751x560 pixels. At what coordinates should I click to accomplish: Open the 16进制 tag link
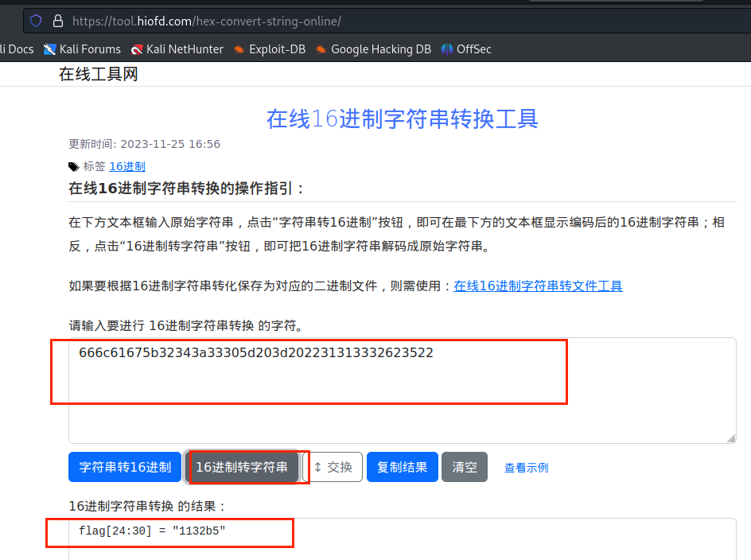(x=127, y=166)
